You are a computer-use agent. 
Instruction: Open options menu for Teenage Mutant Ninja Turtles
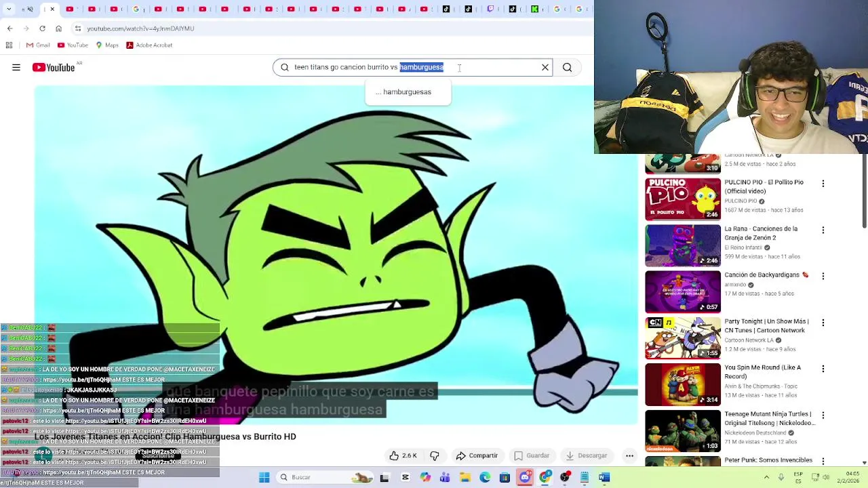[x=823, y=415]
